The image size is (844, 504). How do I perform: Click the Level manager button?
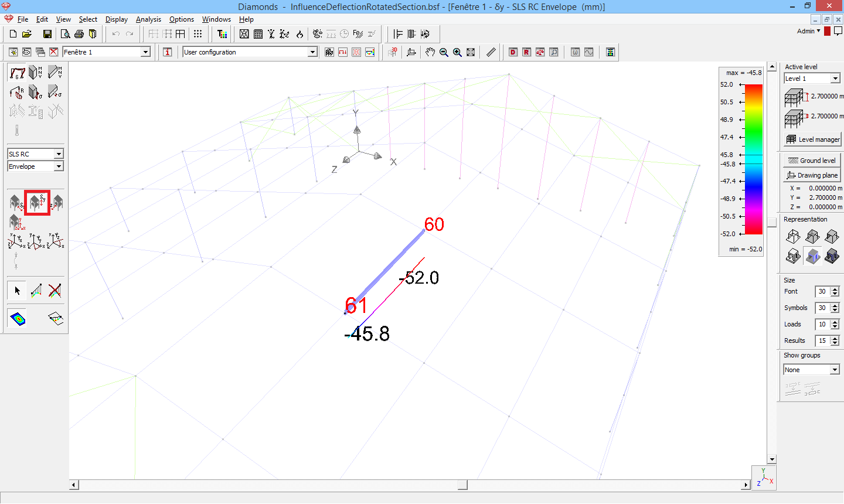pyautogui.click(x=813, y=139)
